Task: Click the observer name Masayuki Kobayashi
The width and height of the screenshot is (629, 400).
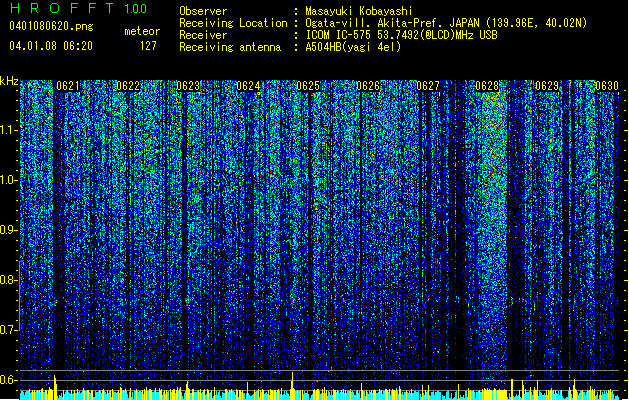Action: [x=359, y=11]
